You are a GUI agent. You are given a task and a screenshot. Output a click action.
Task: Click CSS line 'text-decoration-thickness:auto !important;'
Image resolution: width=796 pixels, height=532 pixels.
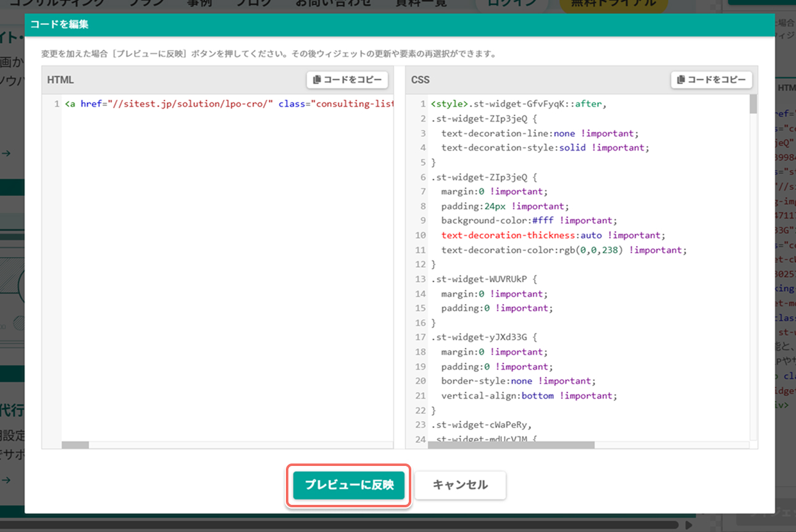pos(554,235)
